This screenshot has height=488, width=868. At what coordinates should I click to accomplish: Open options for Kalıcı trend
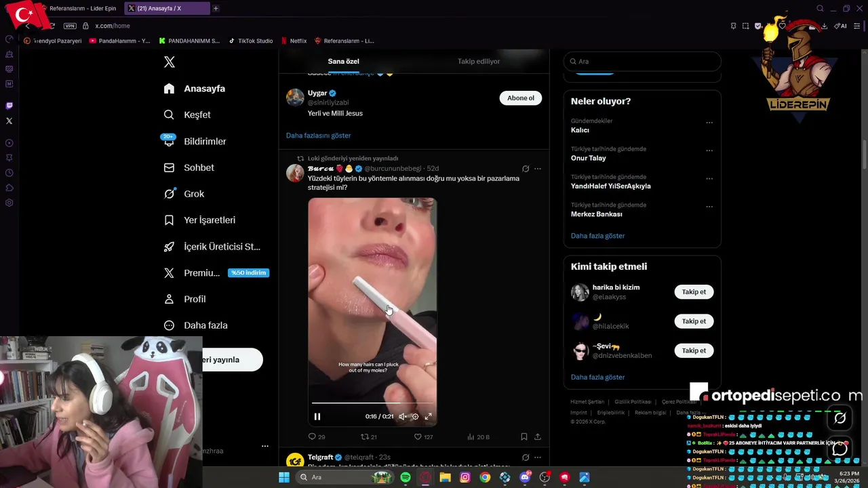pos(709,123)
